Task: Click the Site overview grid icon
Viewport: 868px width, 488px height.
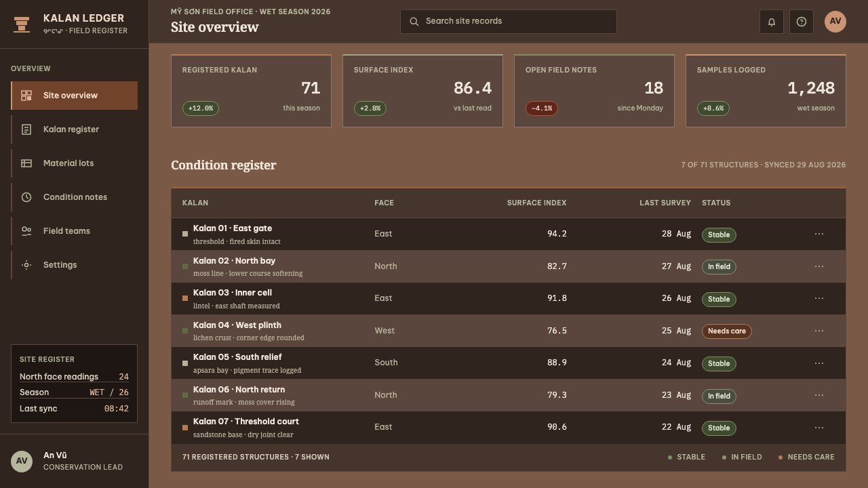Action: click(26, 96)
